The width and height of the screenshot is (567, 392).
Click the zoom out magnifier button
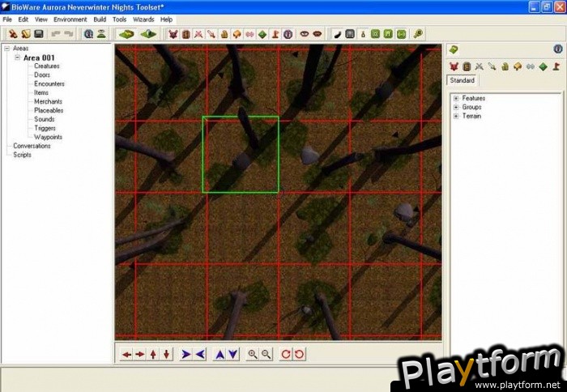266,355
